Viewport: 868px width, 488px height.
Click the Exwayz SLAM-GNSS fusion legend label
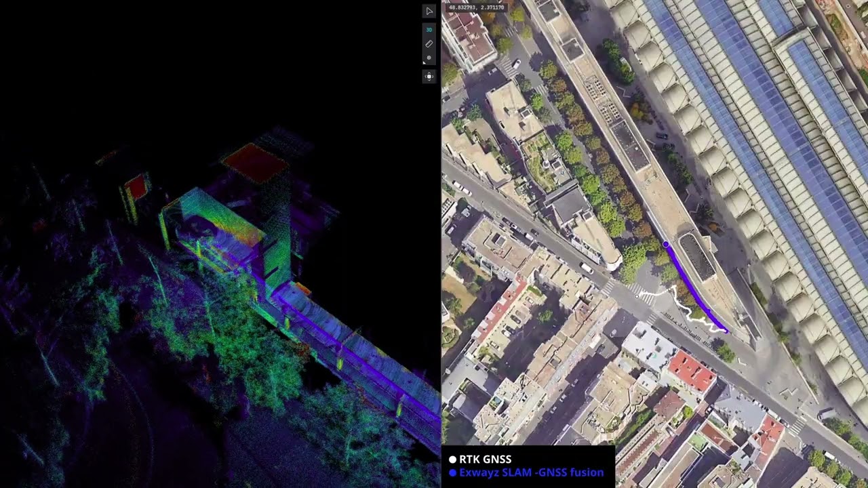click(x=531, y=472)
